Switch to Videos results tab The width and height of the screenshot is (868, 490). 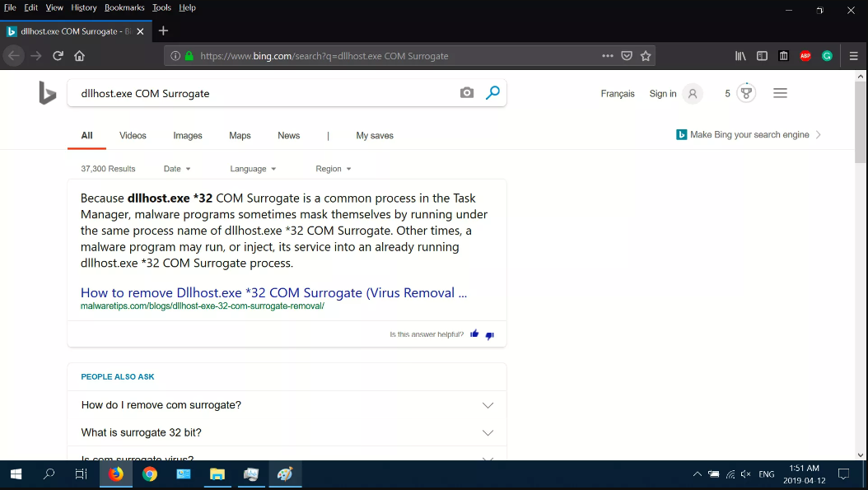coord(133,136)
